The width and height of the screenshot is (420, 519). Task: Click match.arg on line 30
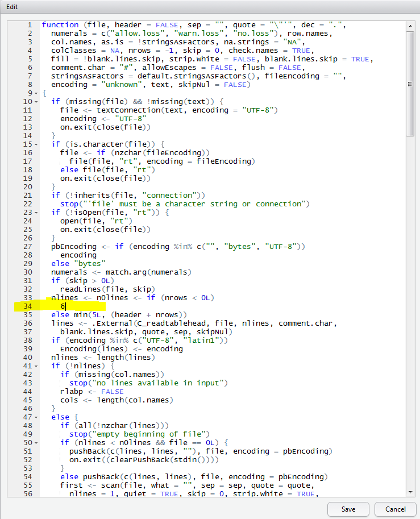point(126,272)
